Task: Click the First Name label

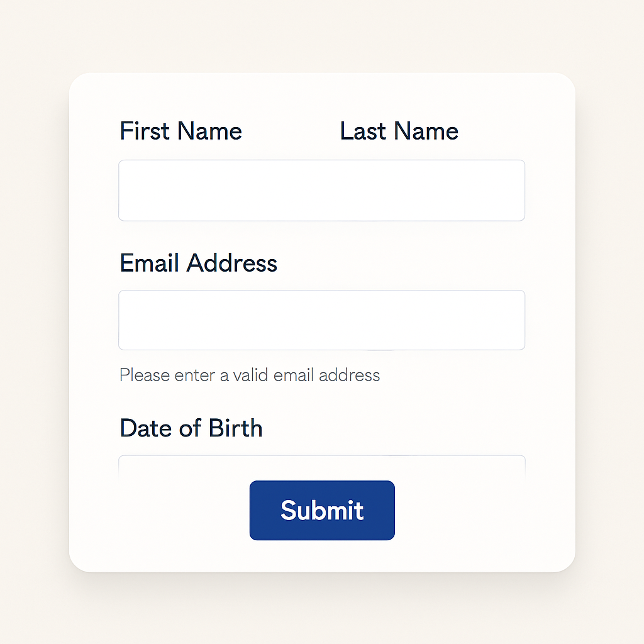Action: 180,131
